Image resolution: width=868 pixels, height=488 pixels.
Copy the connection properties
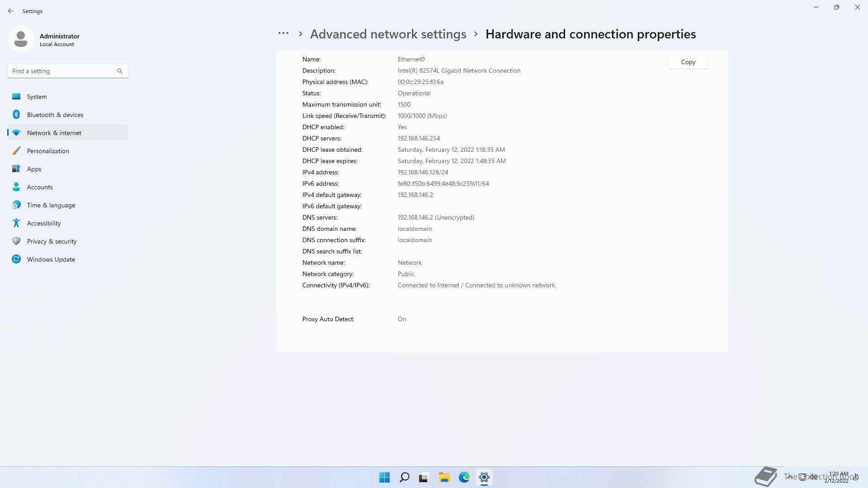688,62
